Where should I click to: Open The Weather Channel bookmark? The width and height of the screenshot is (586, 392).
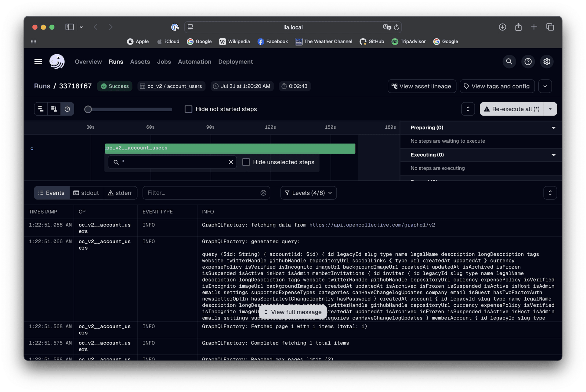(x=323, y=41)
